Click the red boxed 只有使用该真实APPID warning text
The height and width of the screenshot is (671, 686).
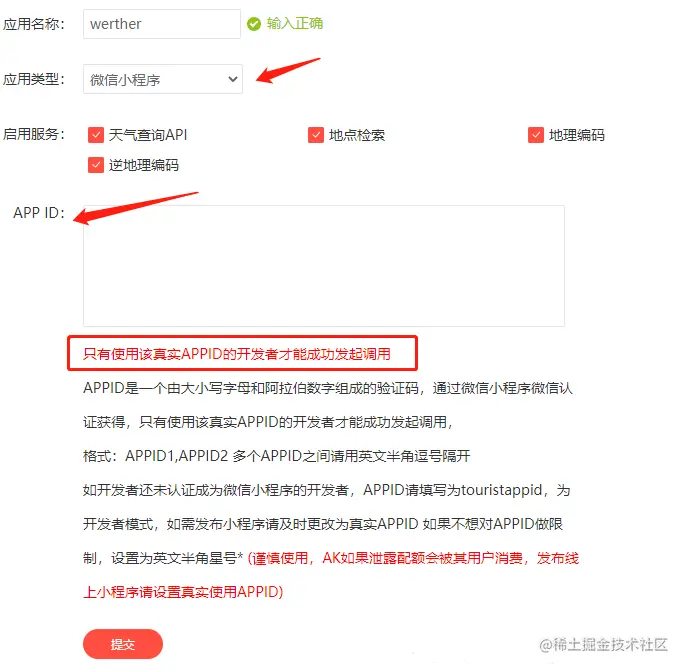click(x=237, y=354)
